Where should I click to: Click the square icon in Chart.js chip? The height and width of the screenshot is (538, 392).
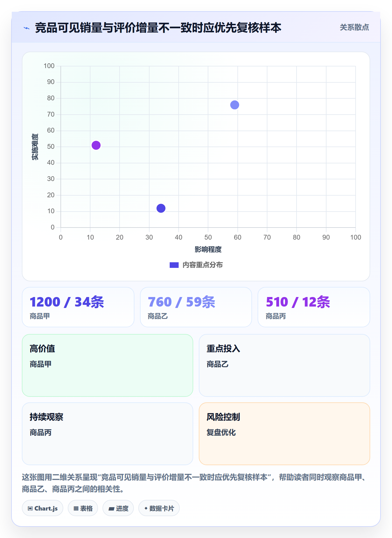(30, 508)
